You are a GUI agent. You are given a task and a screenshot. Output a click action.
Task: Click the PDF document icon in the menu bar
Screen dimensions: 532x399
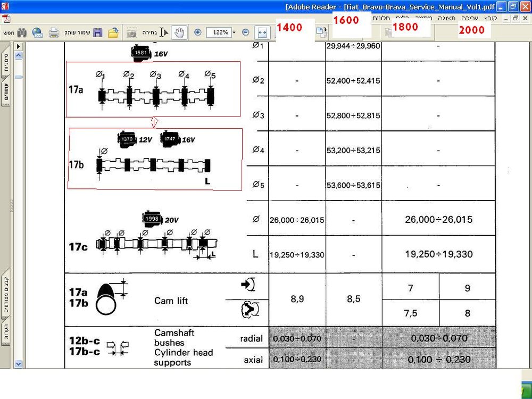point(6,18)
